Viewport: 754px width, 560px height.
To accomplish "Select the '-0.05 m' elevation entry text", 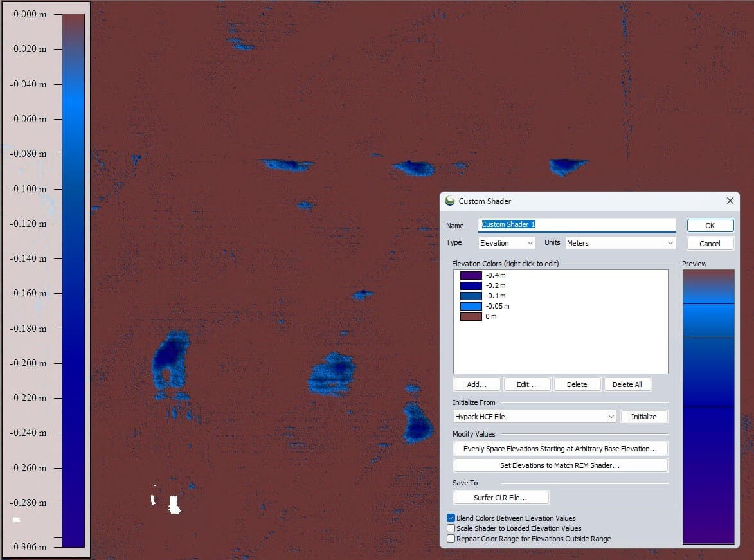I will (x=498, y=306).
